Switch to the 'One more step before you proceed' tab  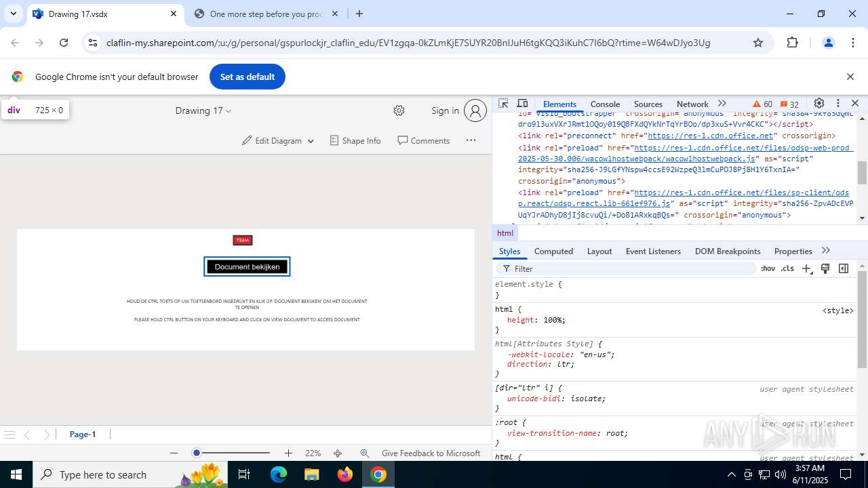[x=267, y=14]
